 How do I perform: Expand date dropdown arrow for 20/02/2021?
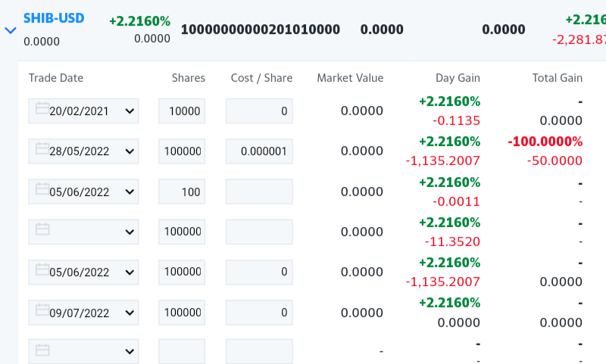pos(130,111)
